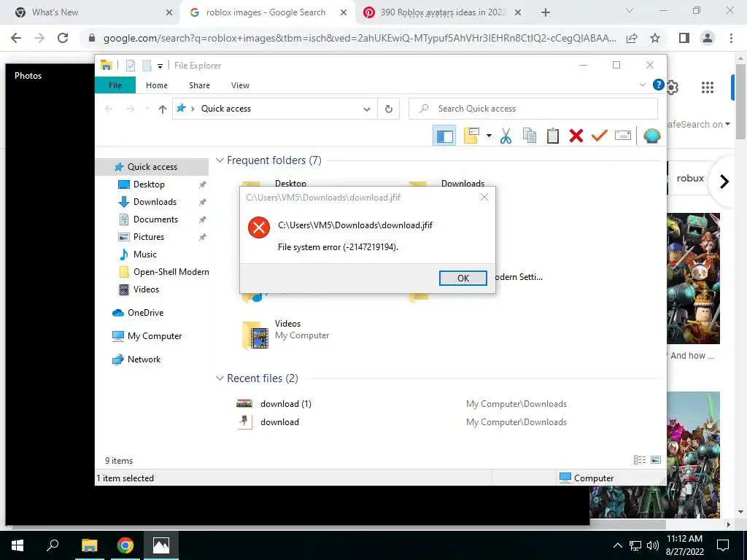Bookmark this page with the star icon
747x560 pixels.
[655, 38]
